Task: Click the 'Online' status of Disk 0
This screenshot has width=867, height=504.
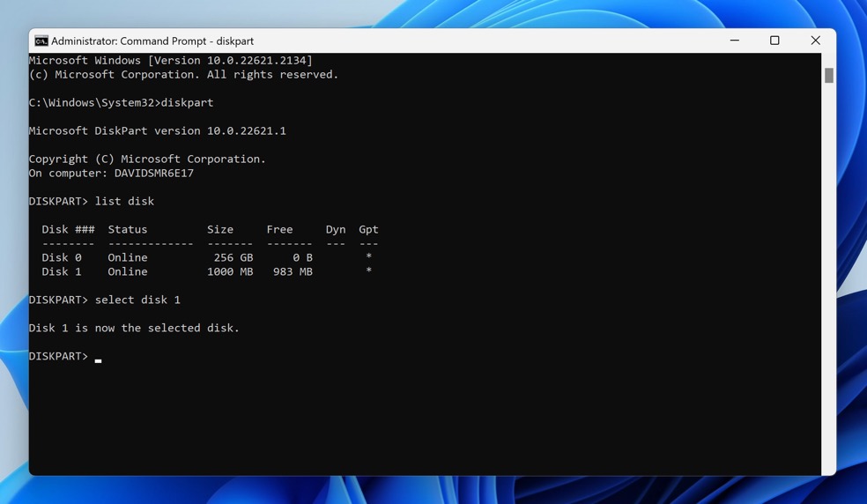Action: [x=128, y=257]
